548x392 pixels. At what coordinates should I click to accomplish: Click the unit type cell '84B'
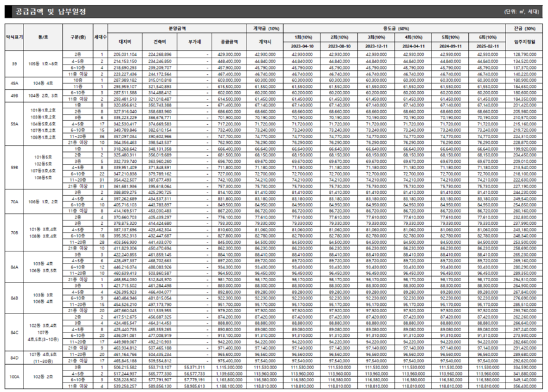tap(14, 298)
